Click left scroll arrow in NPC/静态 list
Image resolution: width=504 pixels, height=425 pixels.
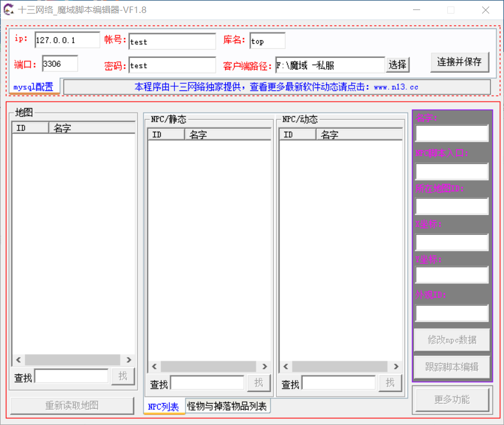[154, 367]
